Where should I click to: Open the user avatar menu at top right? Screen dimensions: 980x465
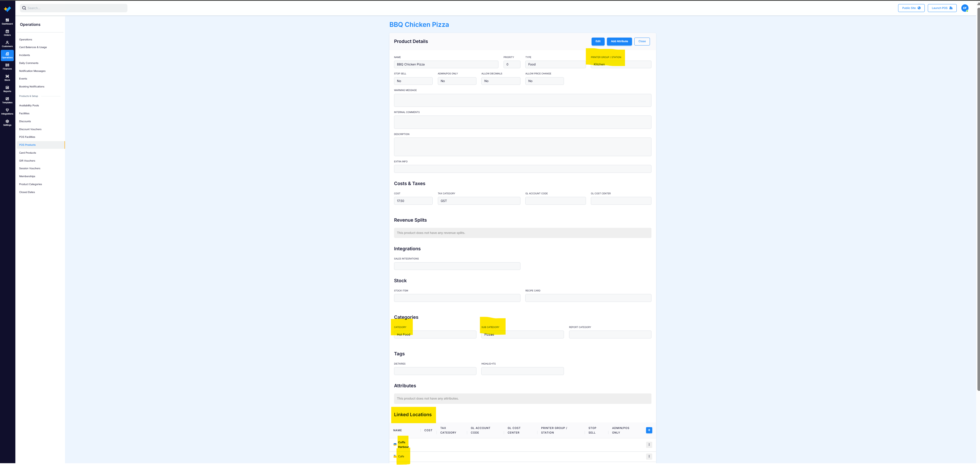click(x=965, y=8)
